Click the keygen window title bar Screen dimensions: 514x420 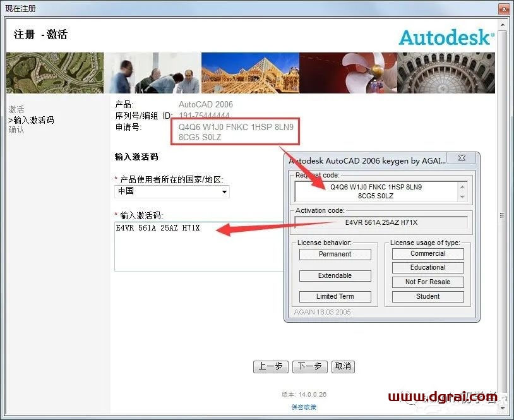[367, 160]
